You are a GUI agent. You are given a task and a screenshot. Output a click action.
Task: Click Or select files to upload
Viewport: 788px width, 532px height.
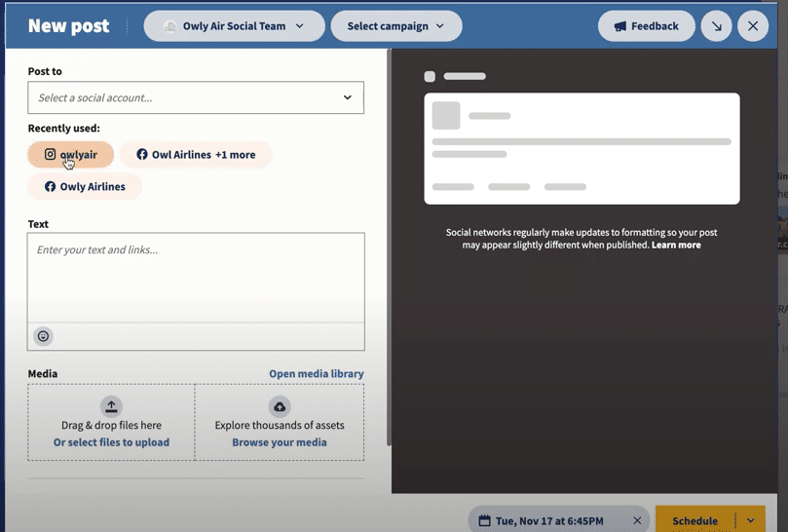pos(112,442)
